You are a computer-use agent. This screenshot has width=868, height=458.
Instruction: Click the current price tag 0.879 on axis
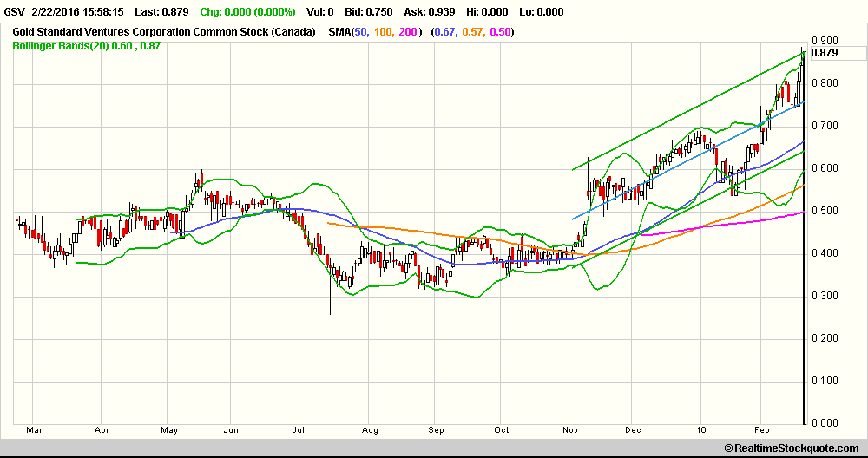[824, 53]
